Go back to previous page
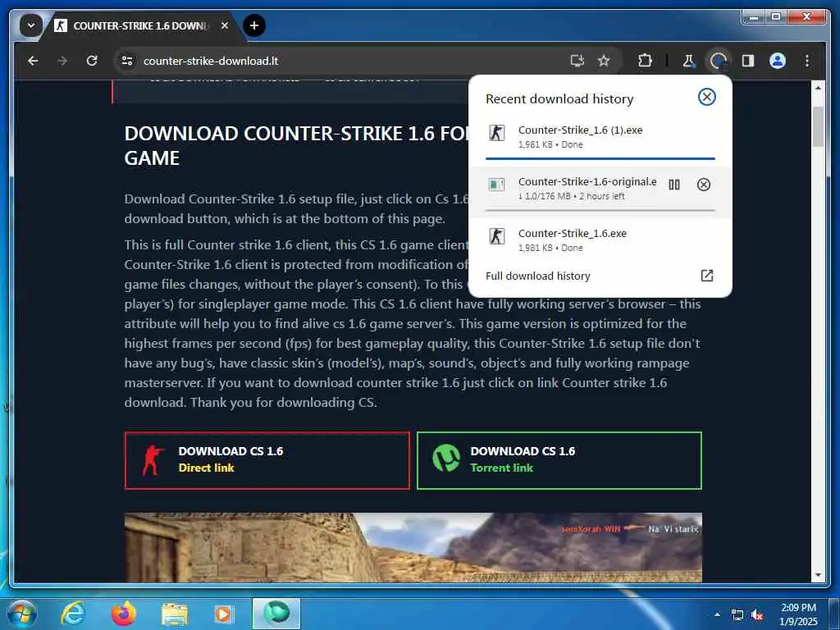 (33, 61)
